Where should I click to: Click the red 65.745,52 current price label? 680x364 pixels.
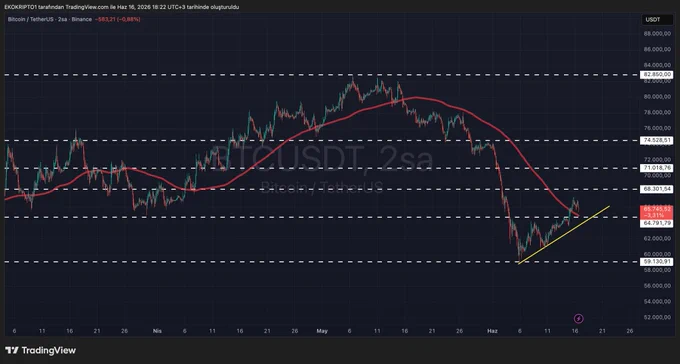click(x=657, y=212)
